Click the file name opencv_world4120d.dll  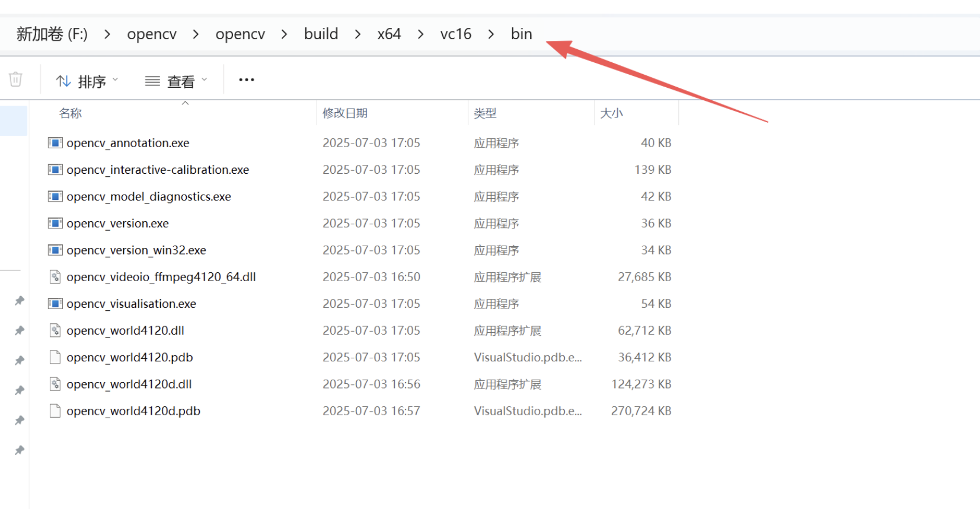point(129,384)
